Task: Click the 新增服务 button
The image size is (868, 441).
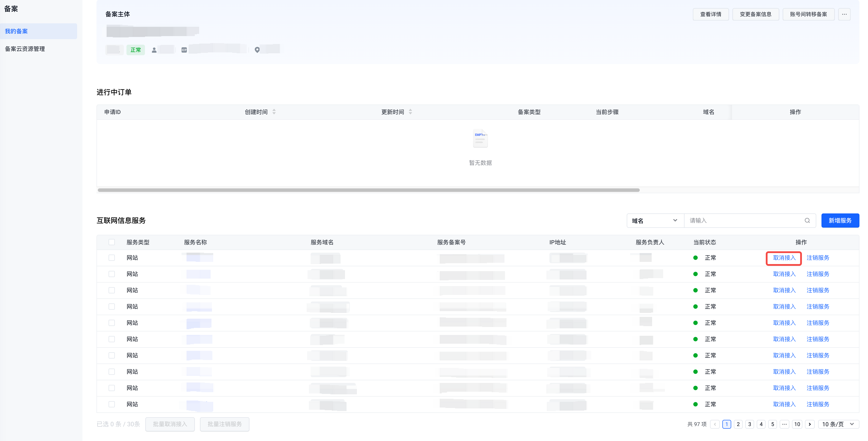Action: [x=840, y=220]
